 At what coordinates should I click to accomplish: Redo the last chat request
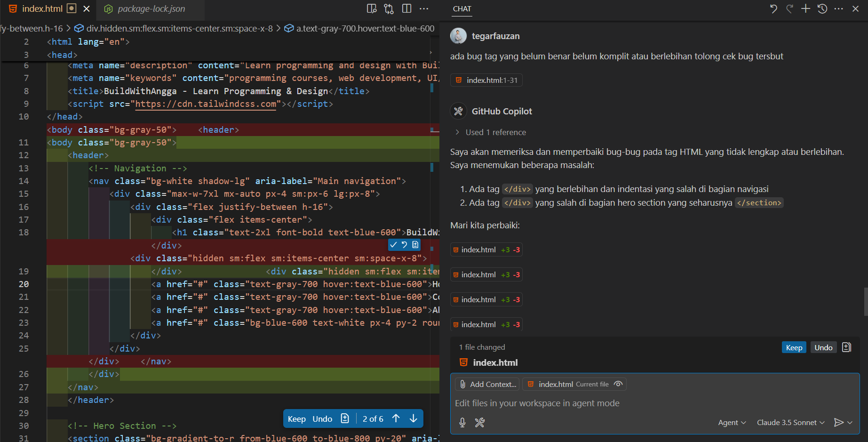point(790,8)
